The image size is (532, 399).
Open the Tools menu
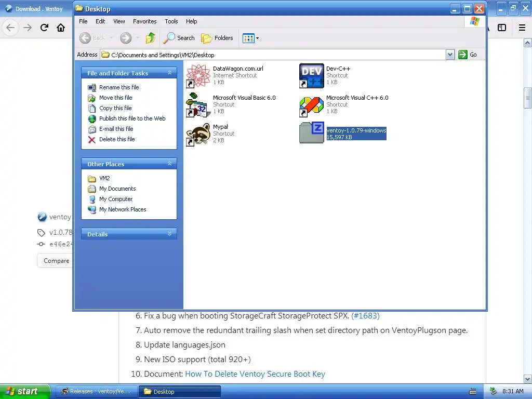(171, 21)
